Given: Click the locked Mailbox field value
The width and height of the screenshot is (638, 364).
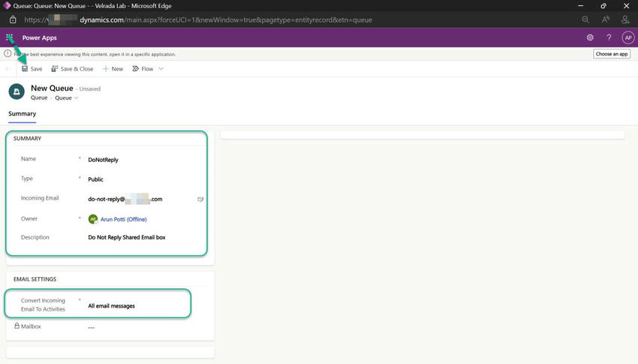Looking at the screenshot, I should [x=91, y=327].
